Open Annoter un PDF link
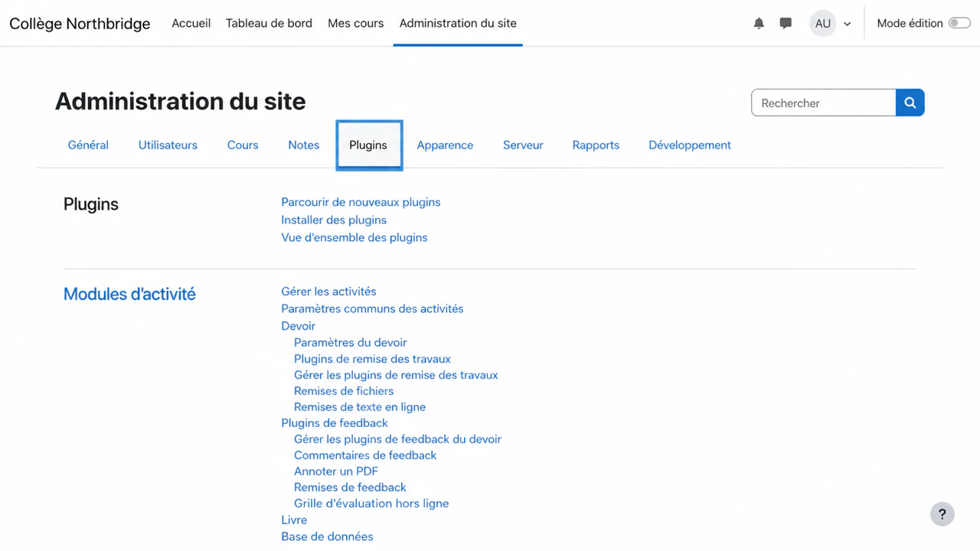The width and height of the screenshot is (980, 551). click(336, 471)
